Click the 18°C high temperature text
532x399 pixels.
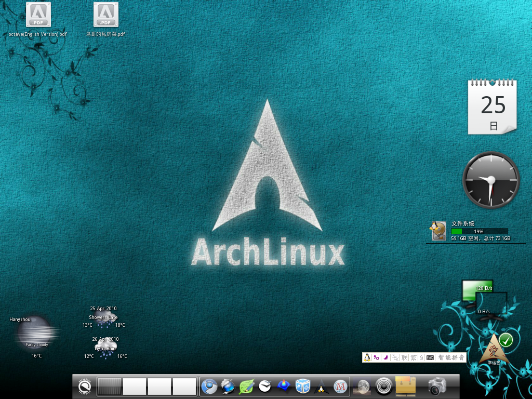pyautogui.click(x=120, y=325)
